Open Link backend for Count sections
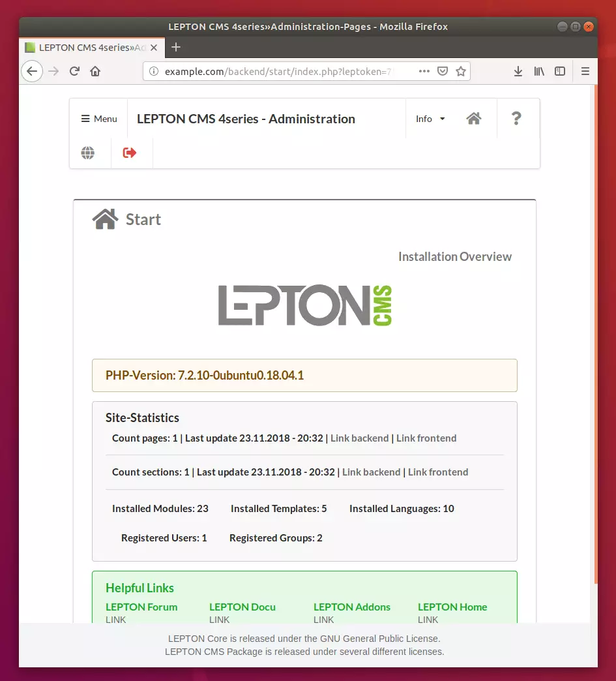Image resolution: width=616 pixels, height=681 pixels. 371,472
